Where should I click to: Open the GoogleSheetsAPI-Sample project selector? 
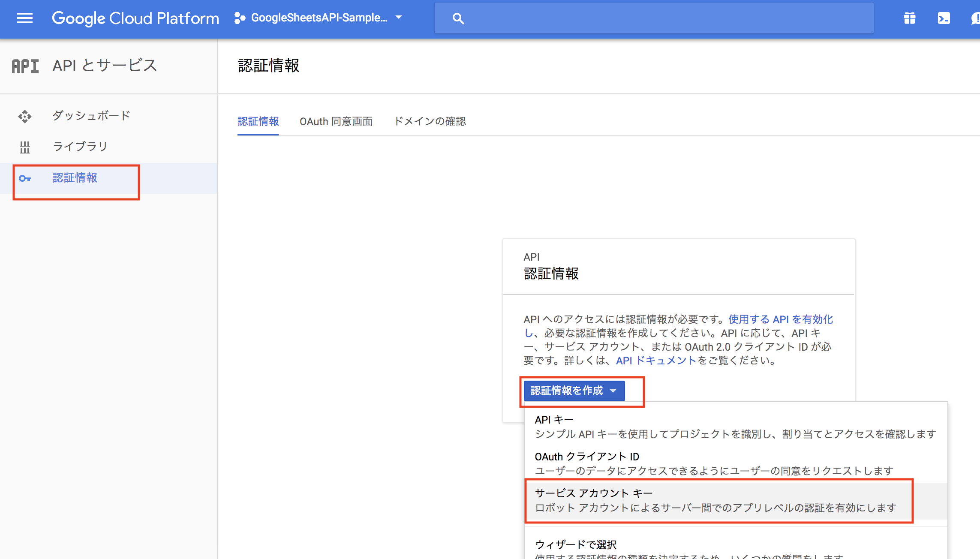(319, 18)
